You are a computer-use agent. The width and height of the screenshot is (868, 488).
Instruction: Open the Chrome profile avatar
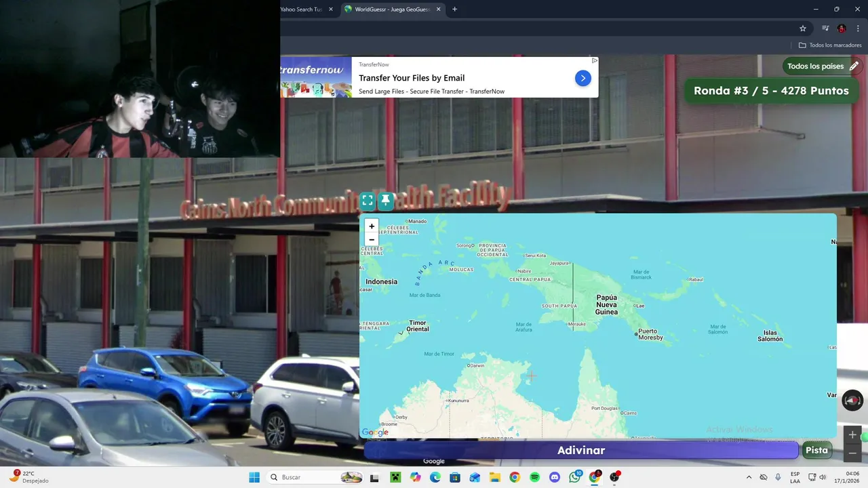pyautogui.click(x=842, y=28)
